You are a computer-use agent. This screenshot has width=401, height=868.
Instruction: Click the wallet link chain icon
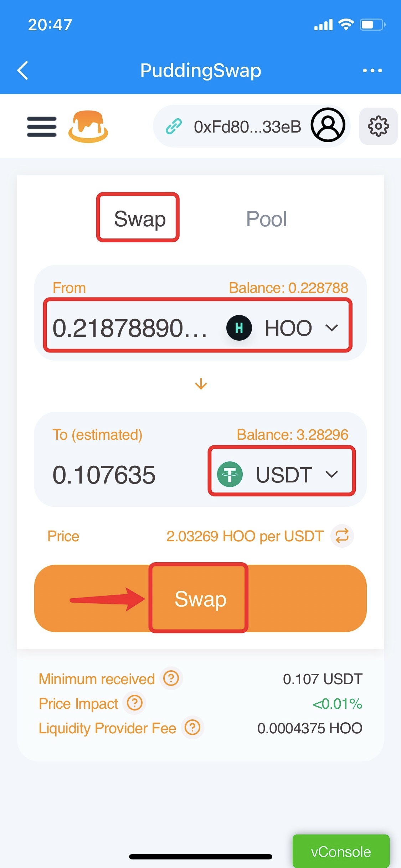pyautogui.click(x=174, y=126)
